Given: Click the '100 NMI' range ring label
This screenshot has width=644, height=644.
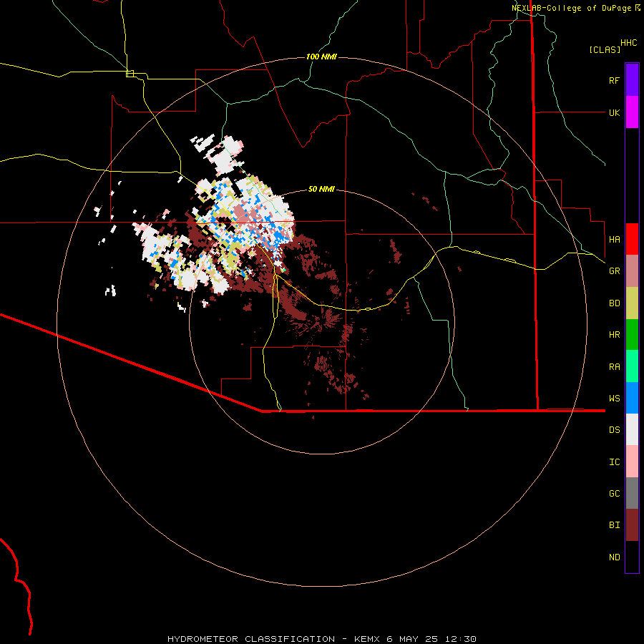Looking at the screenshot, I should pyautogui.click(x=321, y=57).
